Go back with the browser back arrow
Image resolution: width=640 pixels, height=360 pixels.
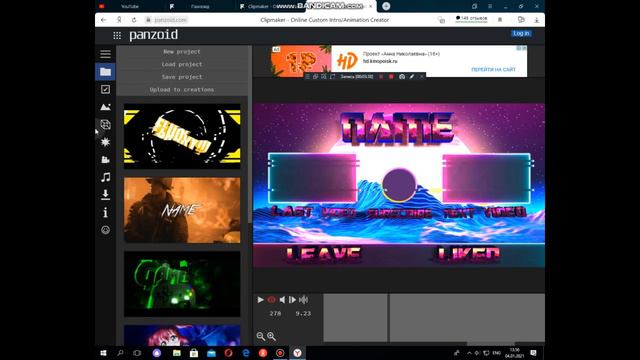[104, 20]
